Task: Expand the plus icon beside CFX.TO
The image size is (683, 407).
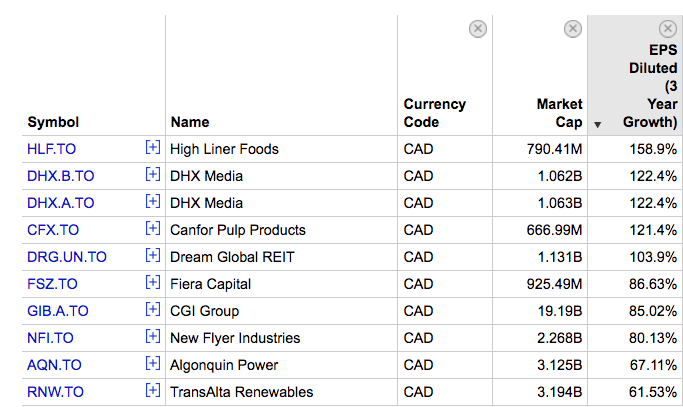Action: pyautogui.click(x=152, y=229)
